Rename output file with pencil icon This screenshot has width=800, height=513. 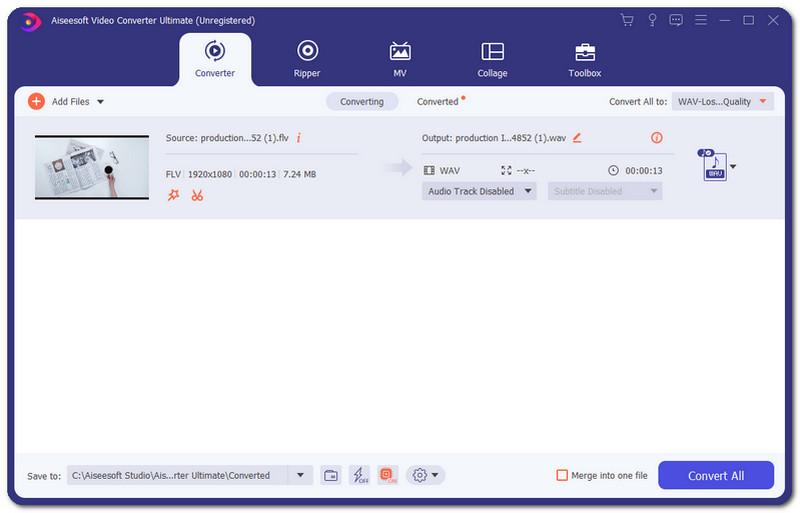coord(577,138)
